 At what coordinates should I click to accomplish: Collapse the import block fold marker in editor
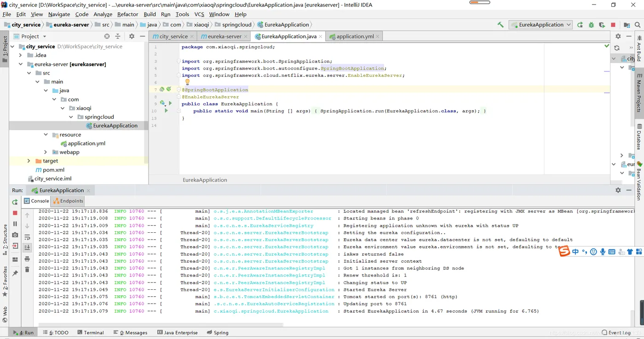pos(178,61)
